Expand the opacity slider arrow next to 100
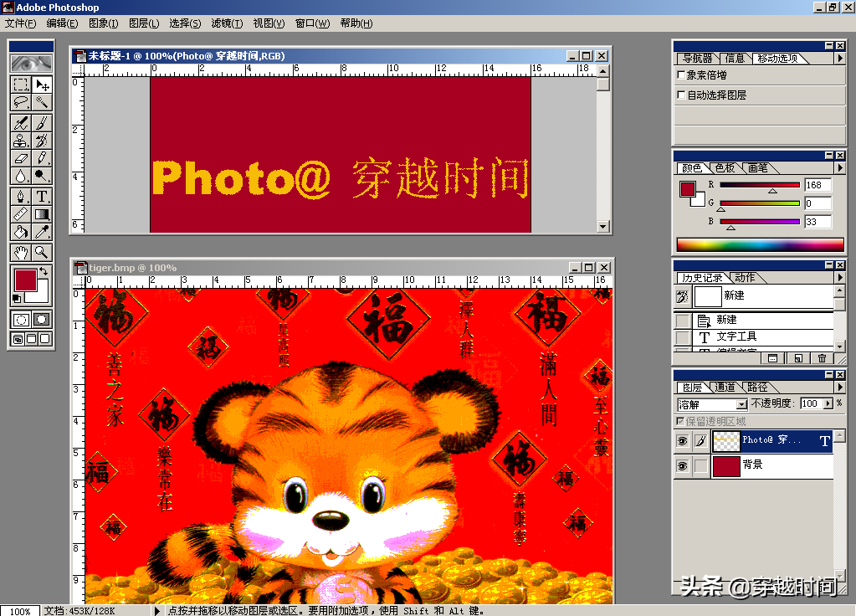This screenshot has height=616, width=856. click(827, 404)
